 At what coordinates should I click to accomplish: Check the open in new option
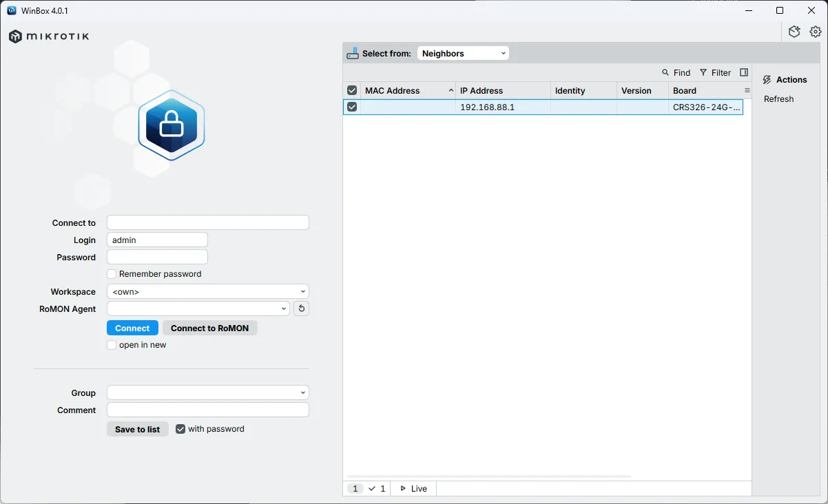[112, 345]
